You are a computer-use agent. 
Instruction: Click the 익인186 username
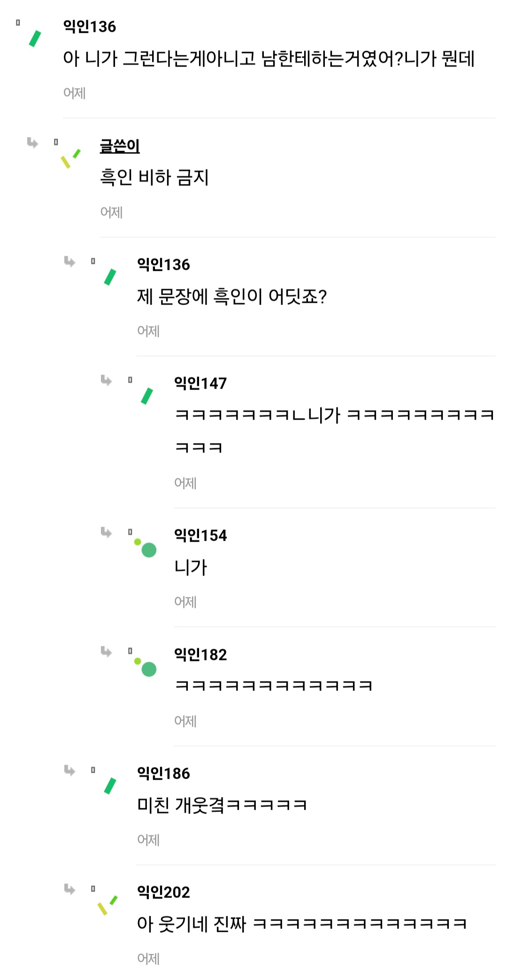point(163,773)
